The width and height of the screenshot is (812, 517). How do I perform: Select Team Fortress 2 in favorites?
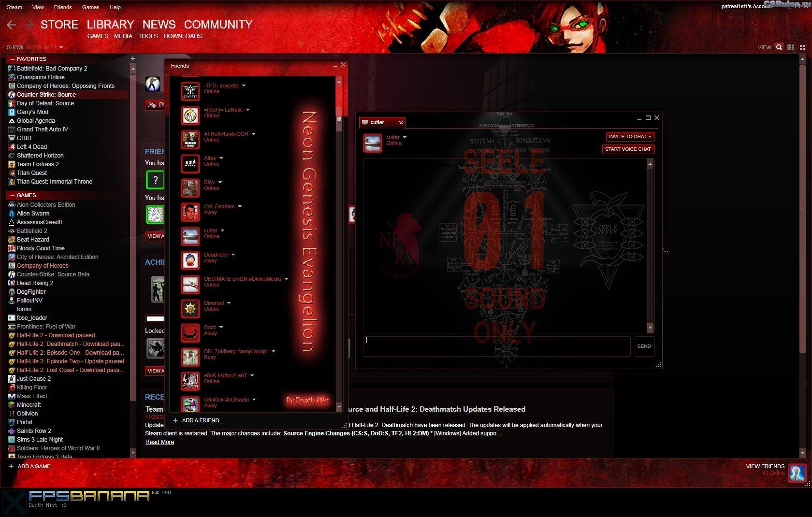(x=38, y=164)
